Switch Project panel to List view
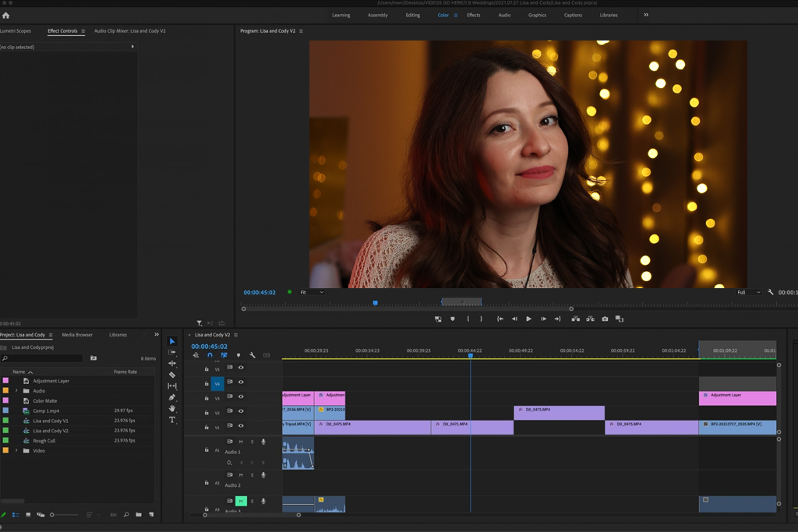The image size is (798, 532). 16,515
